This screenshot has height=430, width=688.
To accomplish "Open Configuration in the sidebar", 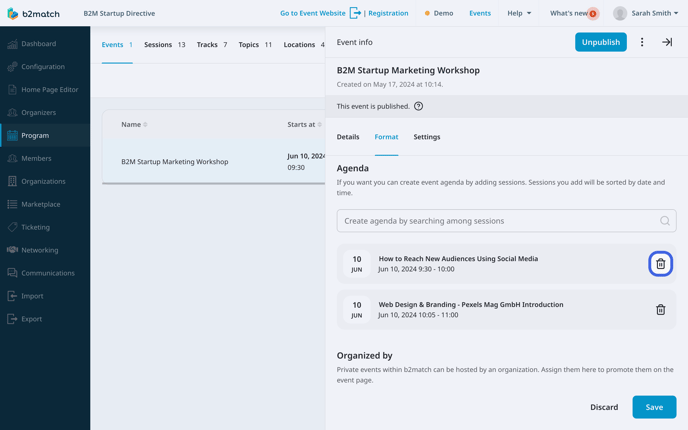I will pyautogui.click(x=43, y=67).
